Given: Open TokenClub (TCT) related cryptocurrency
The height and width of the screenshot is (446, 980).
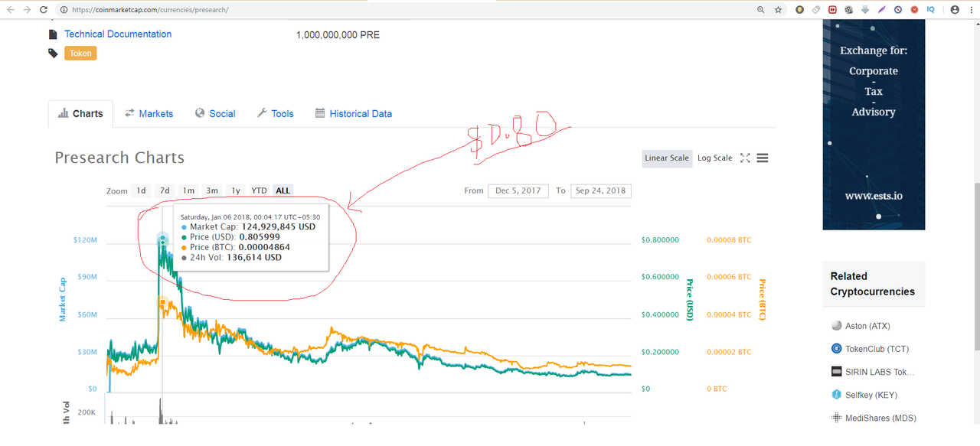Looking at the screenshot, I should point(877,349).
